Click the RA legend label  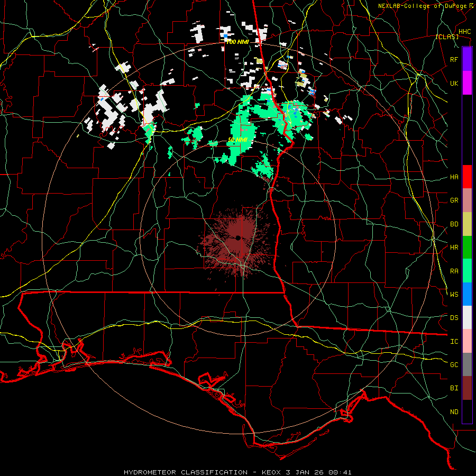click(454, 271)
